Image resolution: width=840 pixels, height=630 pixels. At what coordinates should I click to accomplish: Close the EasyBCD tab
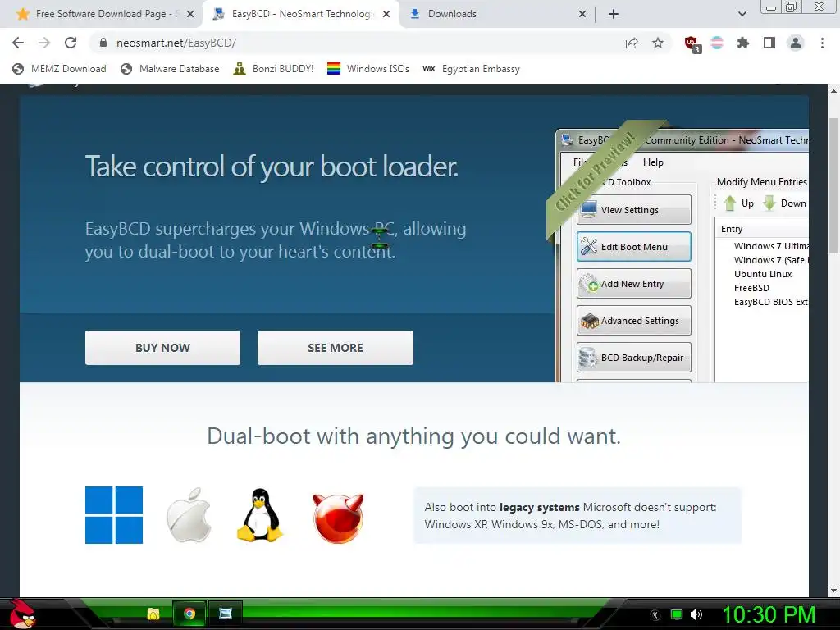coord(386,14)
